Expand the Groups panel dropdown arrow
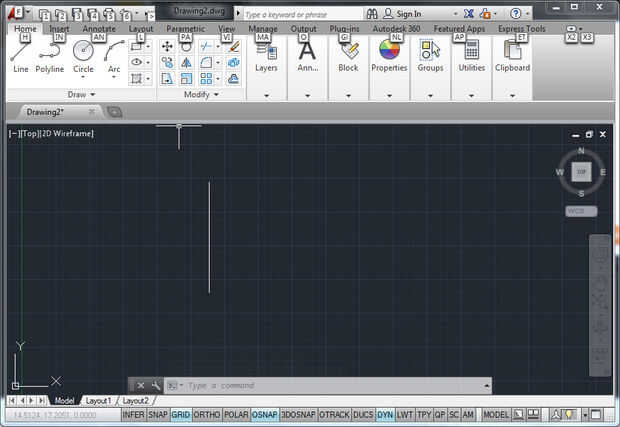Screen dimensions: 620x427 pos(430,95)
